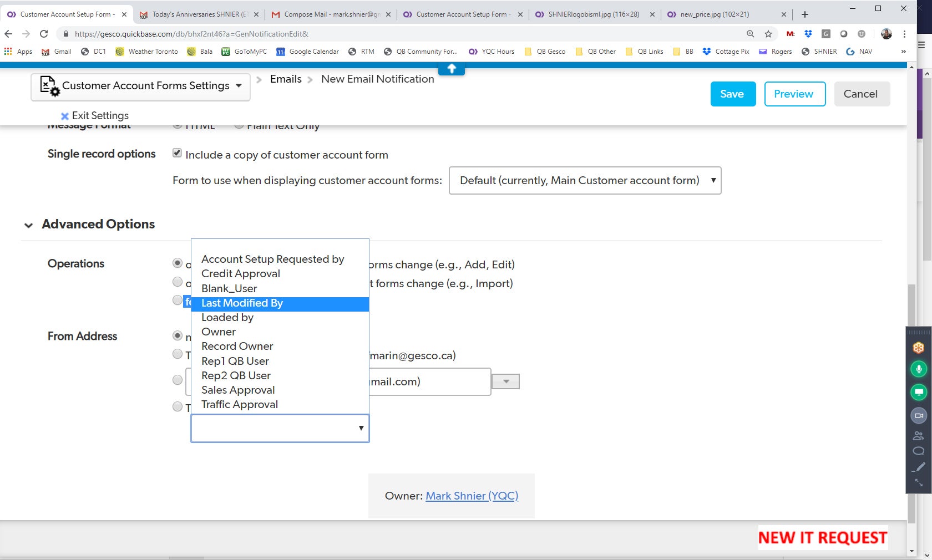Click the browser back arrow
This screenshot has width=932, height=560.
tap(8, 34)
